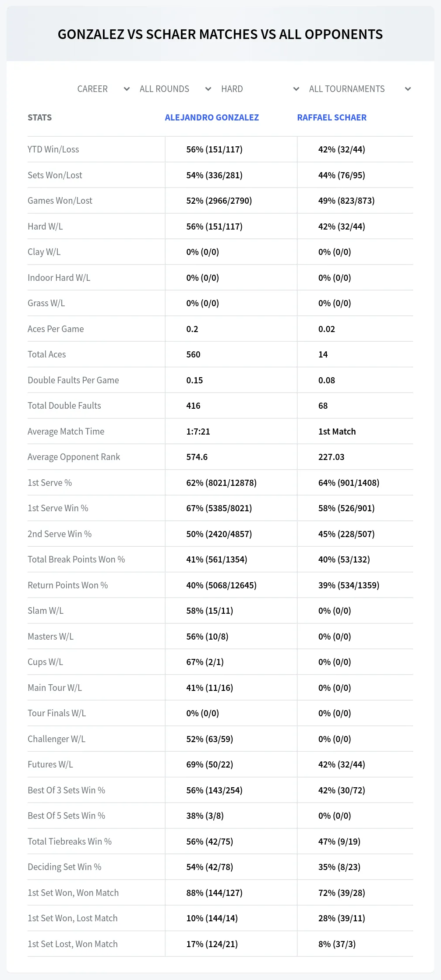The height and width of the screenshot is (980, 441).
Task: Click Gonzalez's Challenger W/L value
Action: pyautogui.click(x=210, y=739)
